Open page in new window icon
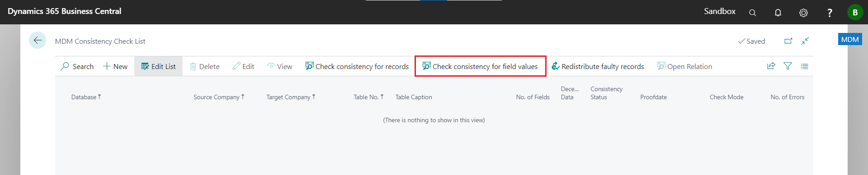Image resolution: width=868 pixels, height=175 pixels. pos(788,41)
